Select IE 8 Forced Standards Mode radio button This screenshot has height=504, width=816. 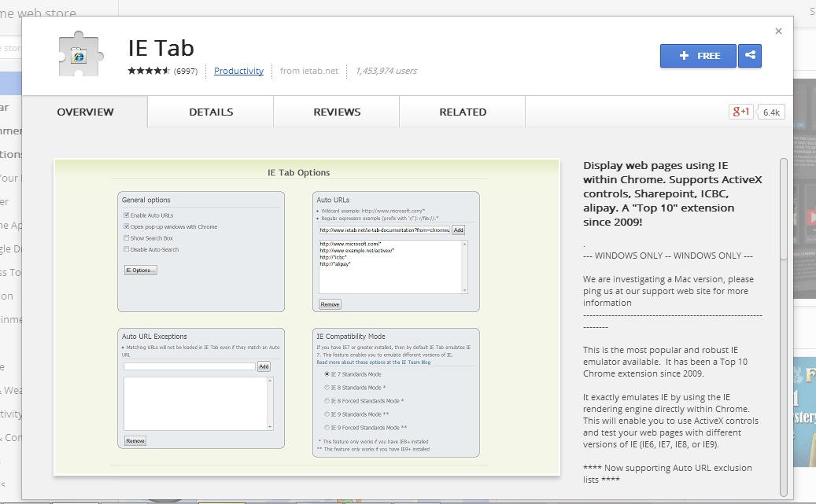click(x=327, y=401)
